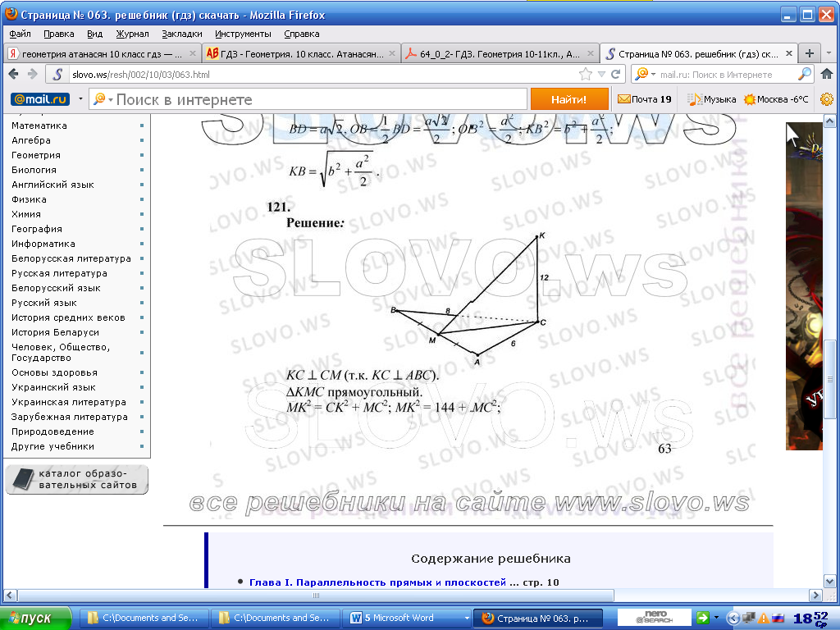The width and height of the screenshot is (840, 630).
Task: Click the vertical scrollbar up arrow
Action: [x=829, y=121]
